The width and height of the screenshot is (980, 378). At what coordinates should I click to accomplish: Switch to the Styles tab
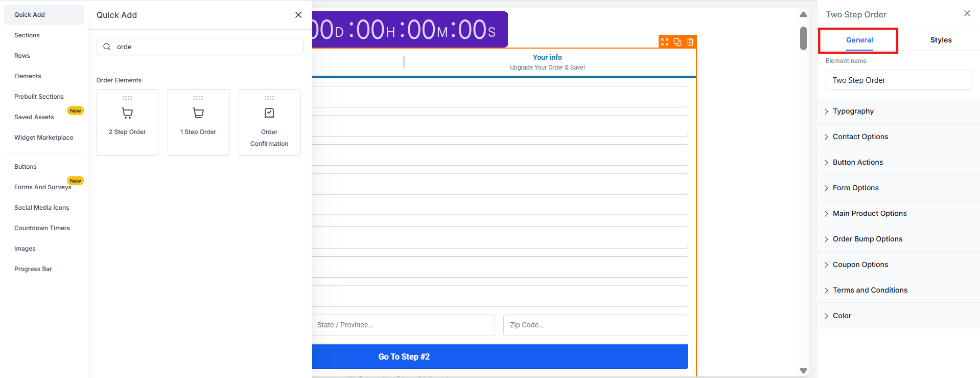[x=941, y=40]
